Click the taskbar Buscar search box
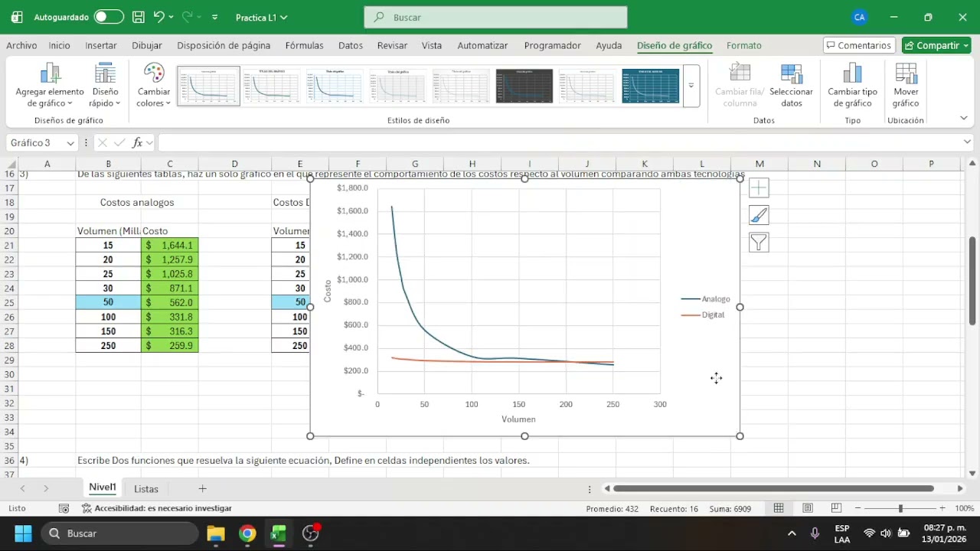Viewport: 980px width, 551px height. (x=119, y=533)
